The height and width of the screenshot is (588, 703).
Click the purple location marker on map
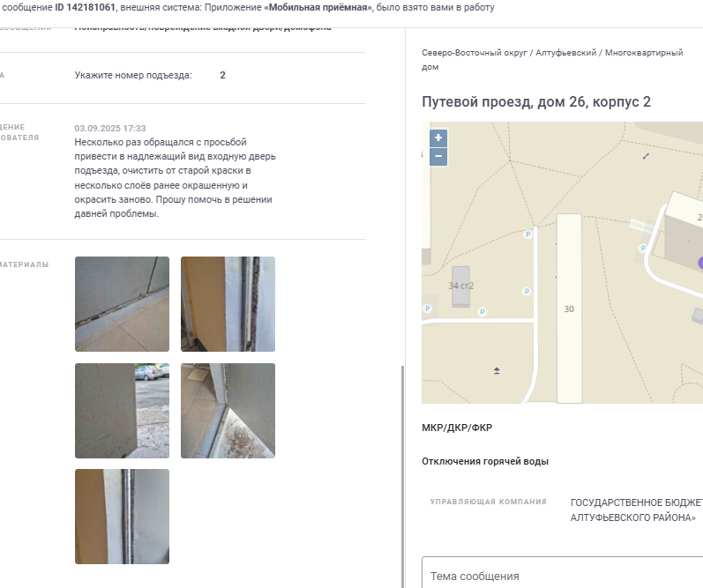pyautogui.click(x=700, y=263)
